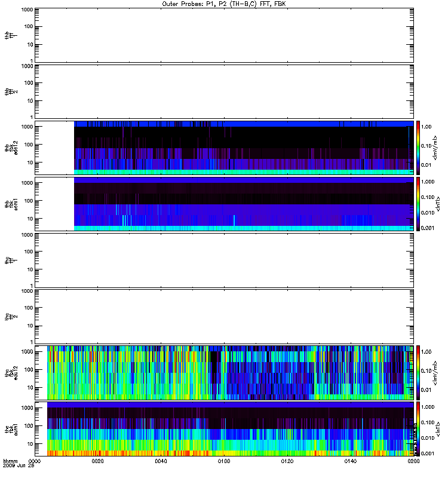
Task: Click the thb fbk scm1 spectrogram panel
Action: (x=224, y=204)
